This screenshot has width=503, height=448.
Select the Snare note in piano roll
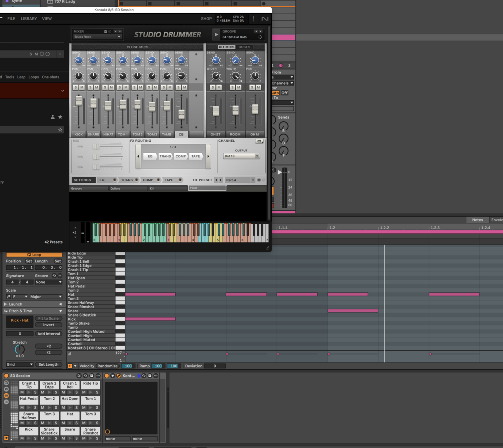(x=353, y=311)
